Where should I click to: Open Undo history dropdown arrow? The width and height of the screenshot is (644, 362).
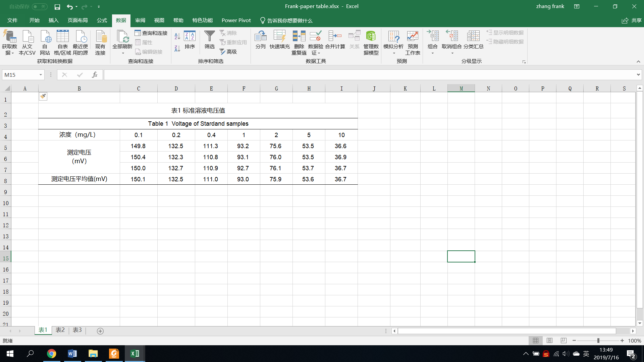76,7
